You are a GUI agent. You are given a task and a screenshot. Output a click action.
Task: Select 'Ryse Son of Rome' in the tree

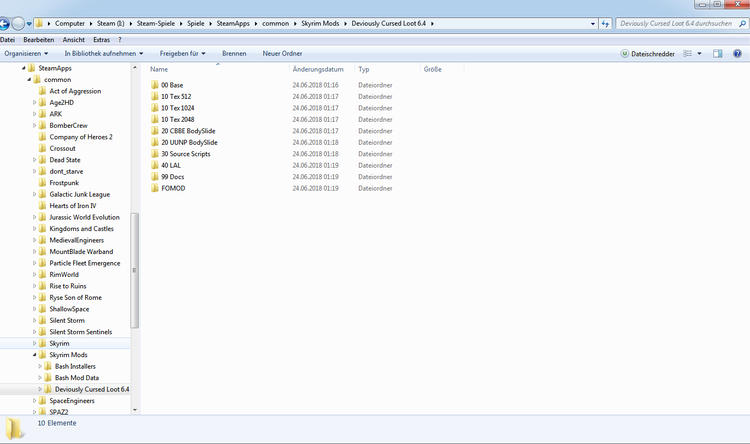click(x=76, y=298)
